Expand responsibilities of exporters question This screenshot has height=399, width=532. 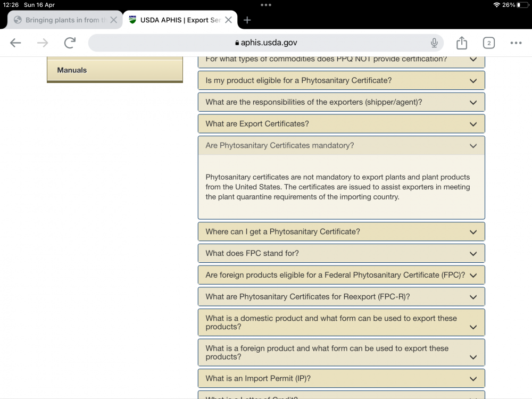(x=342, y=102)
